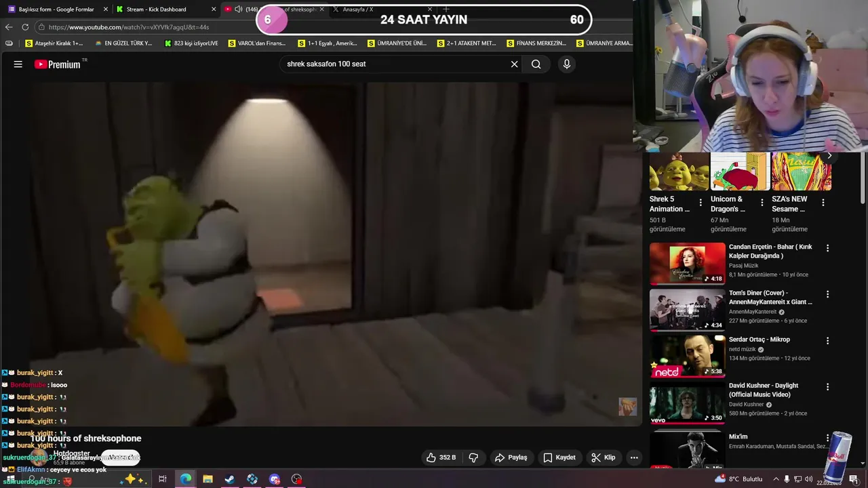Play David Kushner - Daylight thumbnail
868x488 pixels.
(x=687, y=402)
